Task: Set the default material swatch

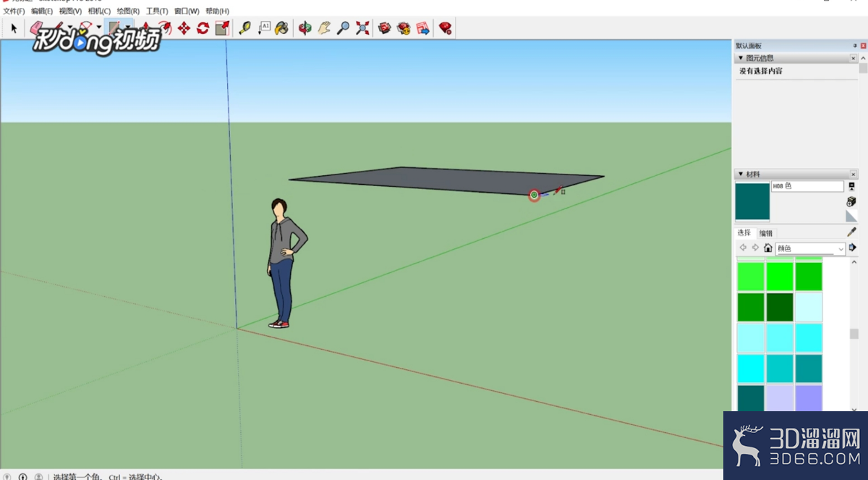Action: 852,216
